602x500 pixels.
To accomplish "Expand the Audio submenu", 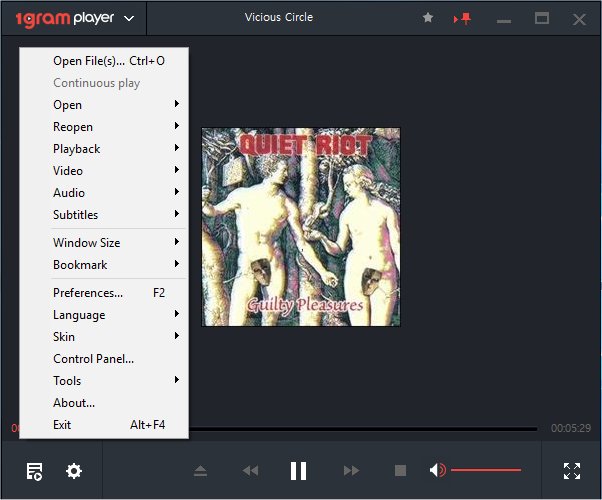I will [104, 192].
